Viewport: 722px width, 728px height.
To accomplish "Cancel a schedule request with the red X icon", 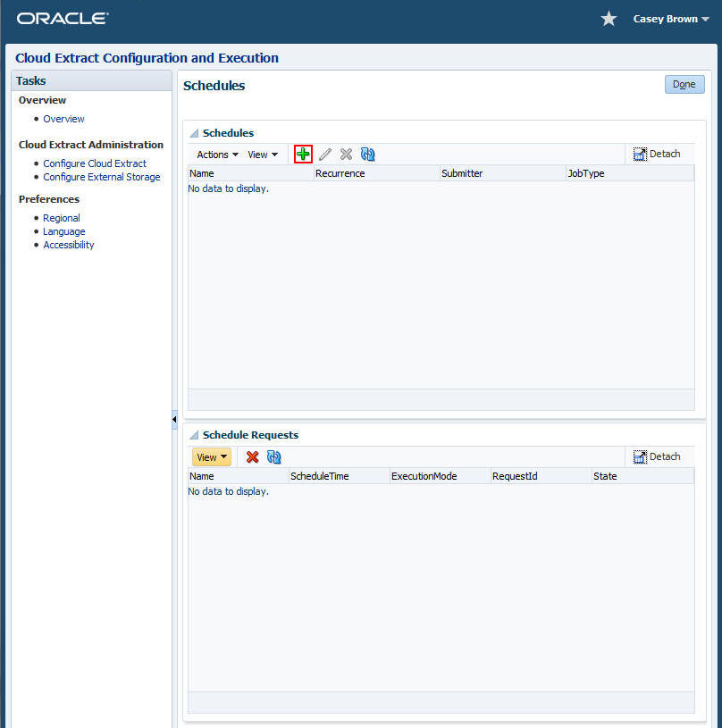I will [x=252, y=456].
